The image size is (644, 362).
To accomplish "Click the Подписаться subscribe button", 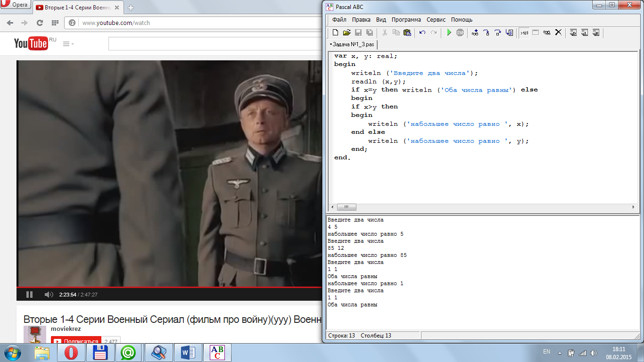I will click(x=76, y=341).
